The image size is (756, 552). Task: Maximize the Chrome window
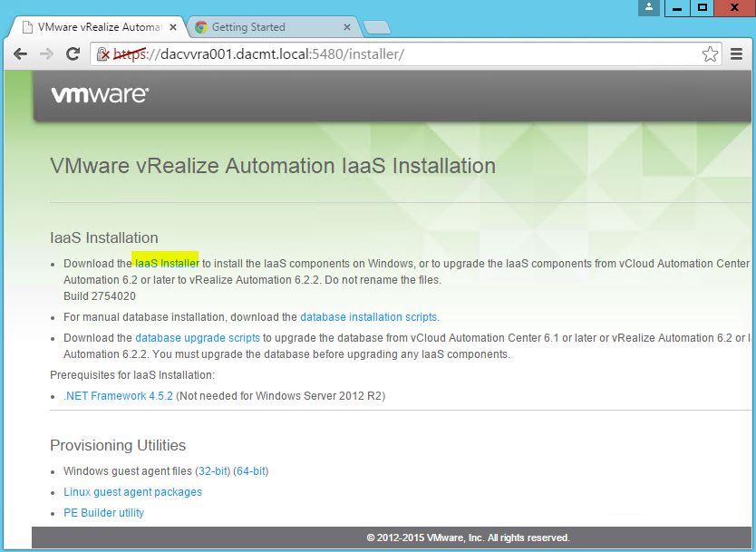(702, 8)
